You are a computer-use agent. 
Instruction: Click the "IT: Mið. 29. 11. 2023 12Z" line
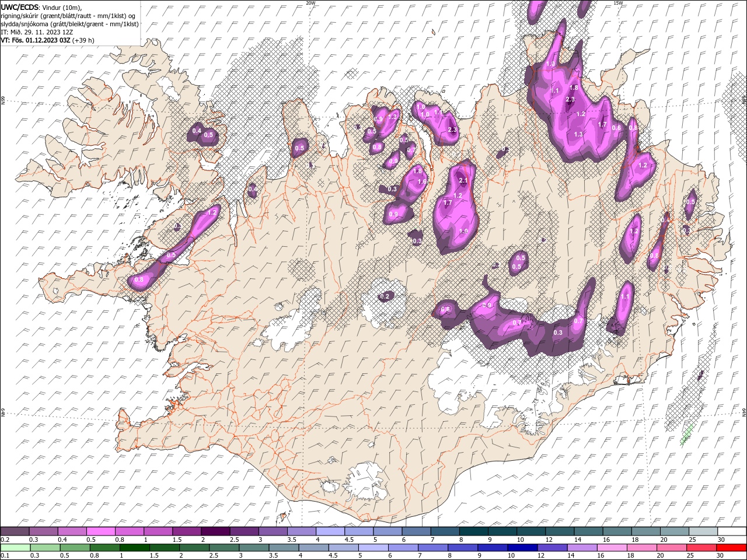tap(37, 32)
